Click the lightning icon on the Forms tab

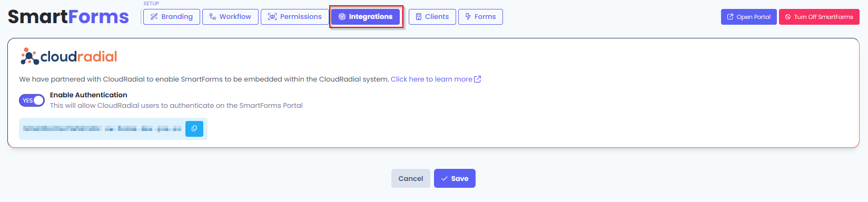coord(468,17)
